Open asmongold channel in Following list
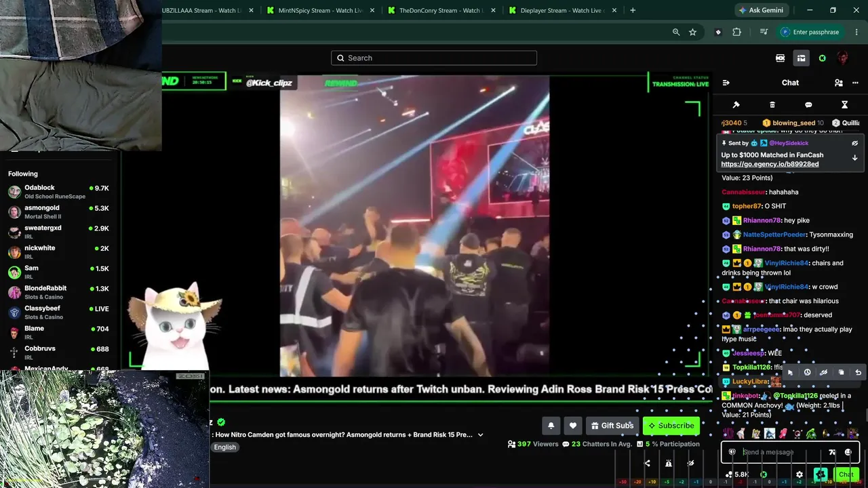868x488 pixels. click(59, 212)
